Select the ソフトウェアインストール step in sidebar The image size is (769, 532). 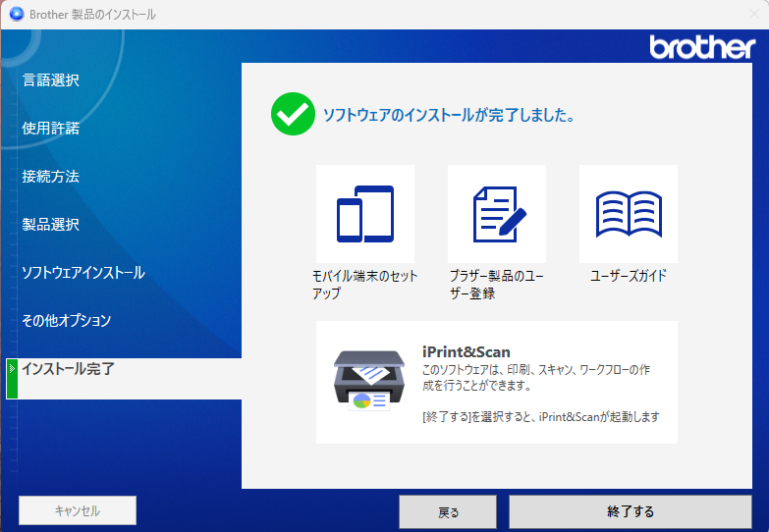pos(83,272)
